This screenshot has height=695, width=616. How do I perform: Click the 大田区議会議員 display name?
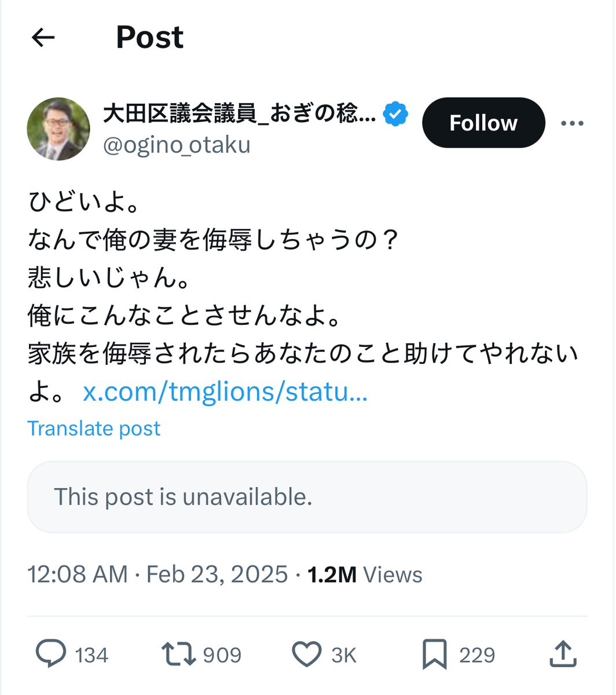[x=240, y=114]
